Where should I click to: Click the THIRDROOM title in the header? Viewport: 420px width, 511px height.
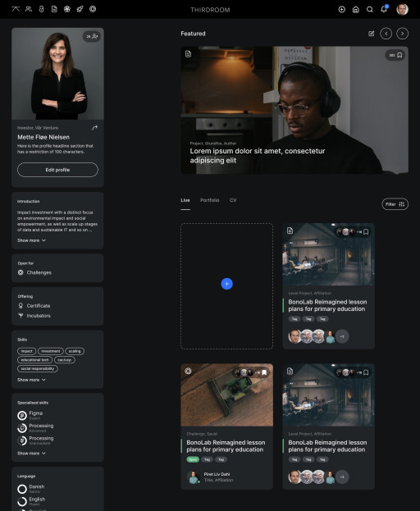[x=210, y=10]
